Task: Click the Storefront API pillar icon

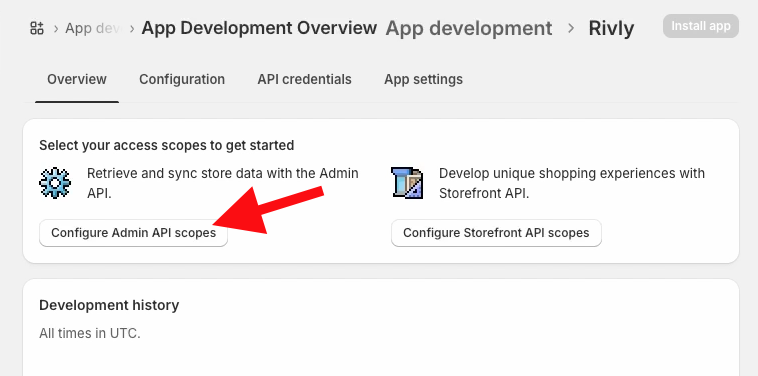Action: pos(407,183)
